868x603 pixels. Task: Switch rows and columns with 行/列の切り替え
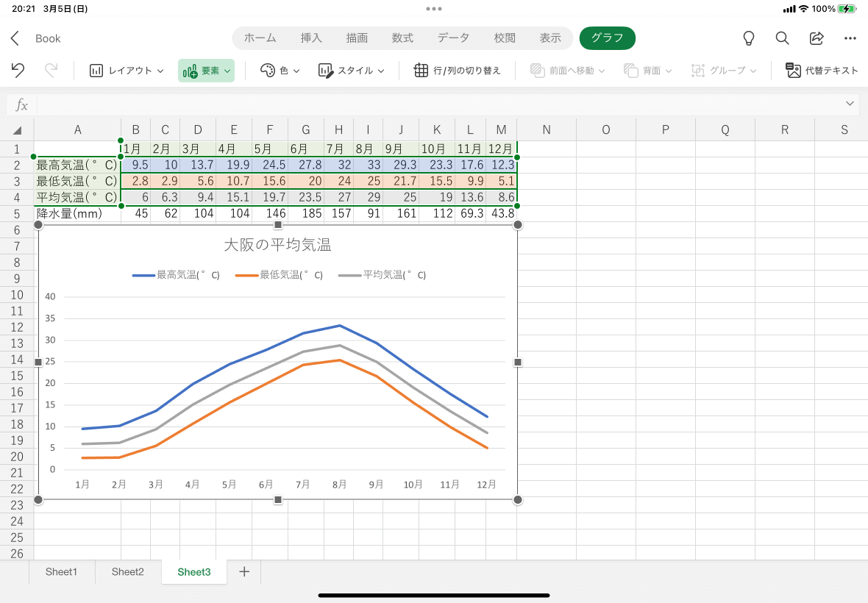[x=457, y=71]
